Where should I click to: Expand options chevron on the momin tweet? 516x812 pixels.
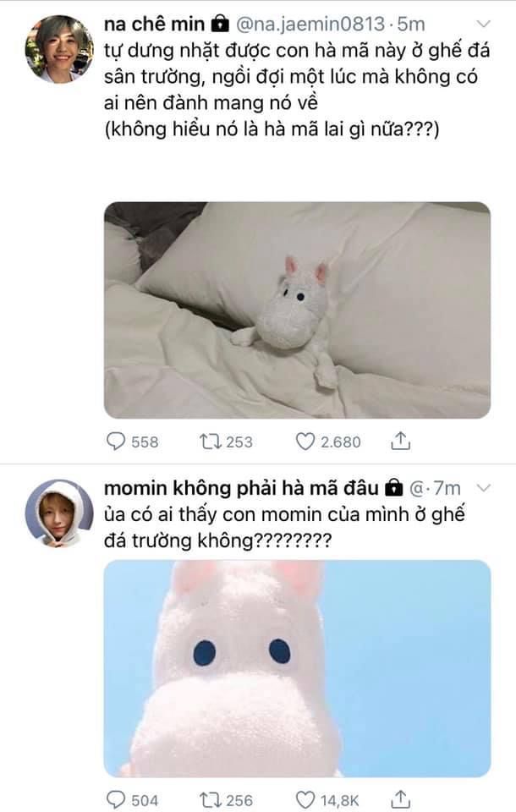pyautogui.click(x=483, y=488)
